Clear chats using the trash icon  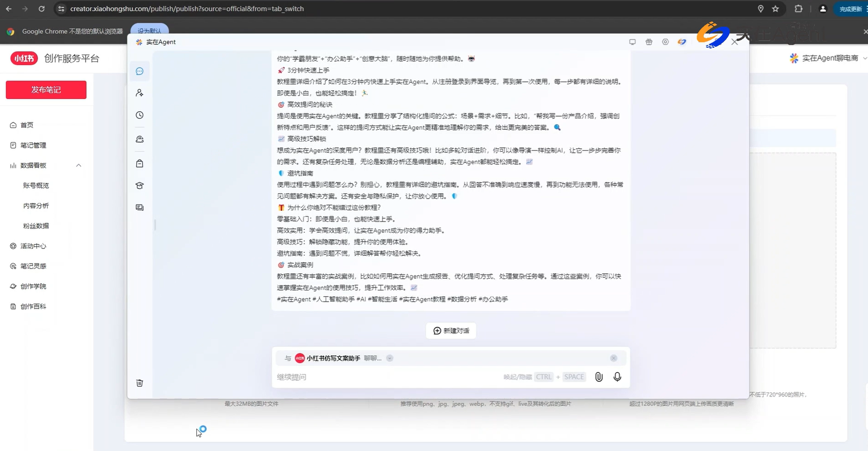click(x=139, y=383)
